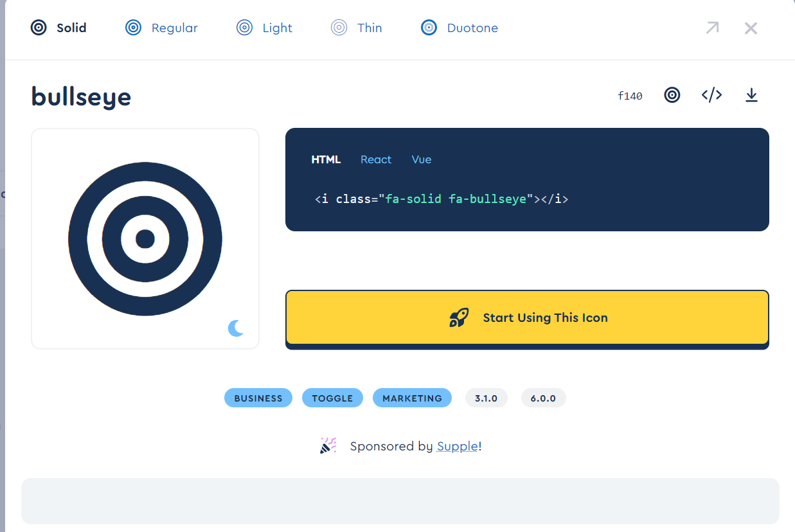The width and height of the screenshot is (795, 532).
Task: Click the large bullseye icon preview
Action: [x=145, y=239]
